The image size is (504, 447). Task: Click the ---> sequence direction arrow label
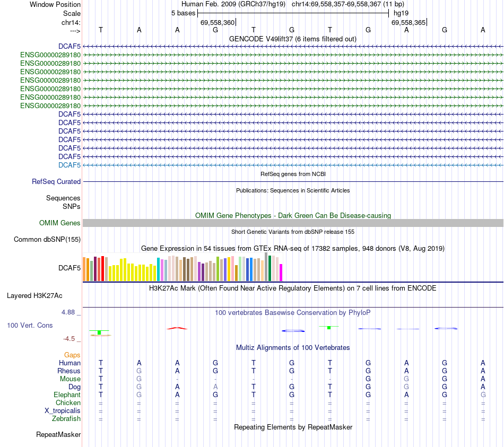pos(75,31)
